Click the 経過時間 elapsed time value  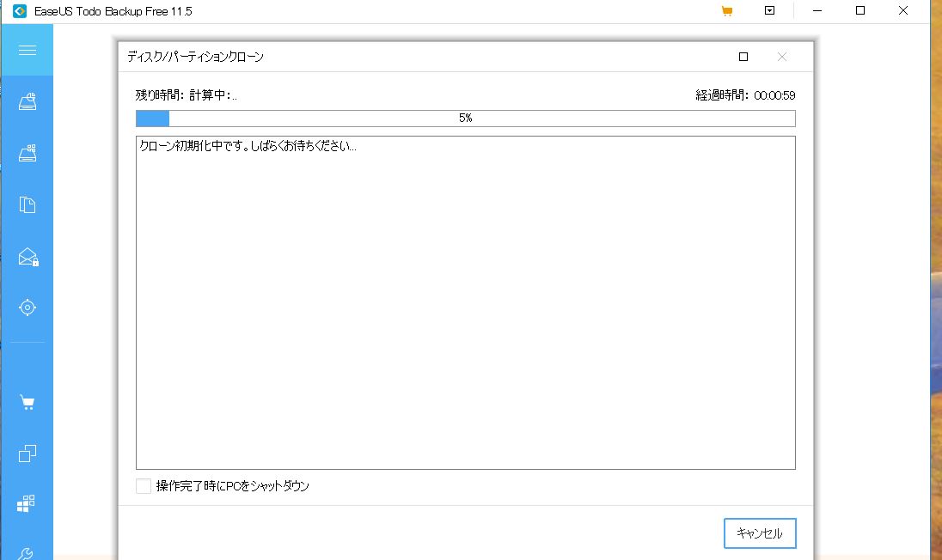(774, 95)
